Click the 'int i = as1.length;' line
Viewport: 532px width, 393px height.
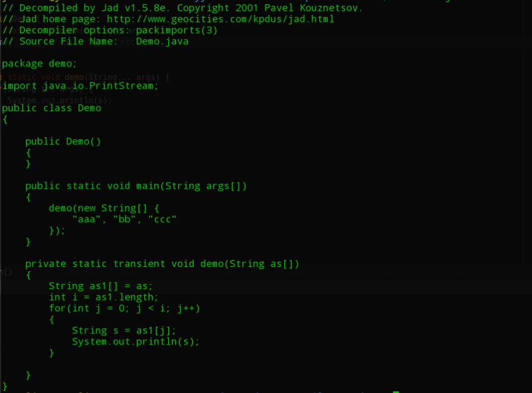(104, 297)
